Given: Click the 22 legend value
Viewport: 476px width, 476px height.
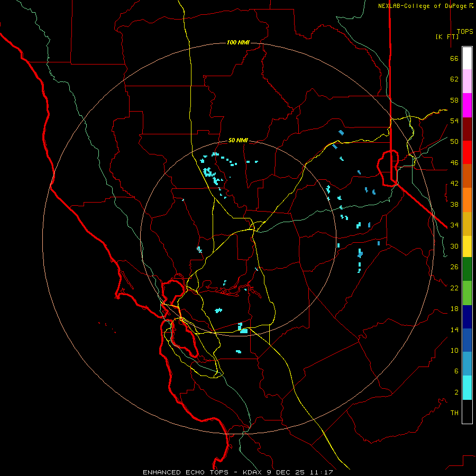Looking at the screenshot, I should 454,288.
